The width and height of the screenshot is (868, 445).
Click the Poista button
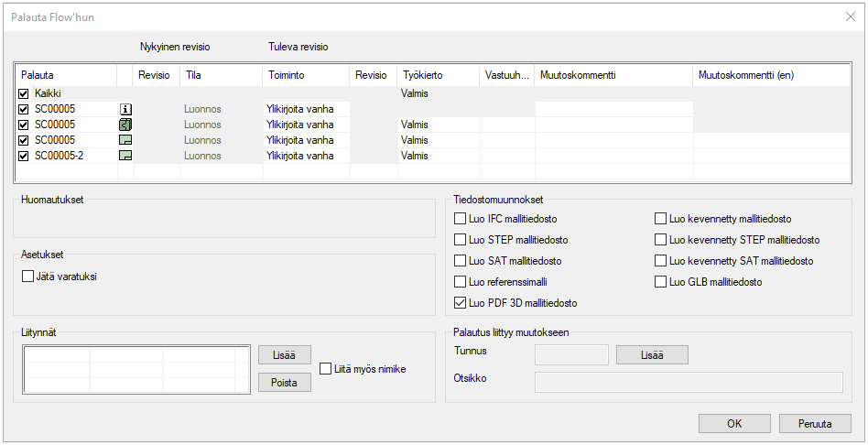pyautogui.click(x=284, y=383)
